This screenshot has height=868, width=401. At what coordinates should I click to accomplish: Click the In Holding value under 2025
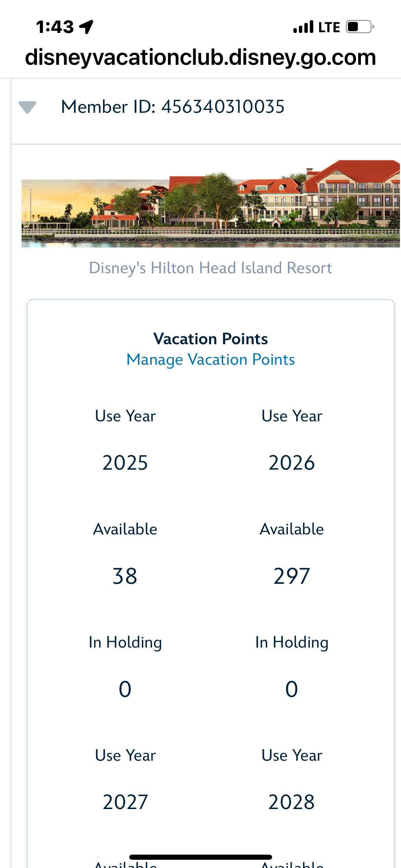(x=125, y=689)
